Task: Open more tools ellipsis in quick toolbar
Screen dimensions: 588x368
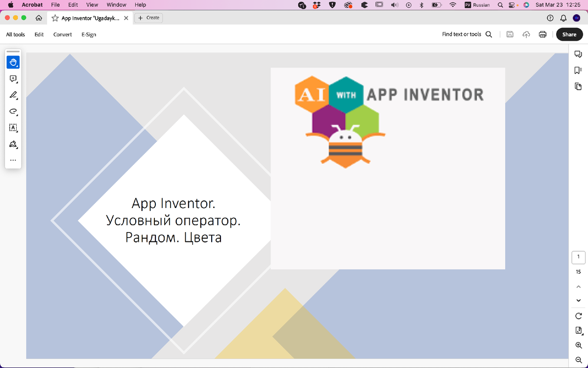Action: pyautogui.click(x=13, y=160)
